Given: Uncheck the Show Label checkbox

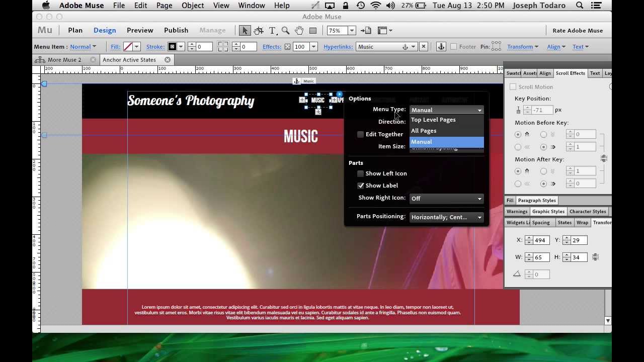Looking at the screenshot, I should point(361,186).
